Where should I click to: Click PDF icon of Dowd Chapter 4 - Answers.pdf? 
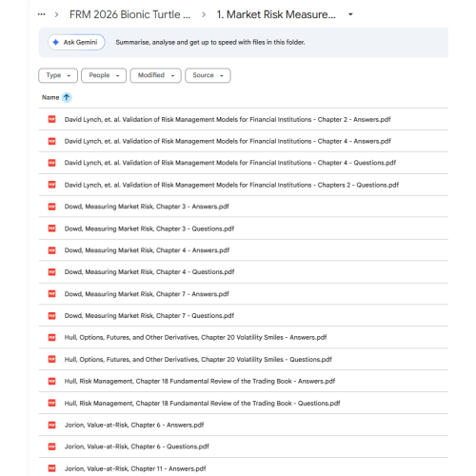52,250
